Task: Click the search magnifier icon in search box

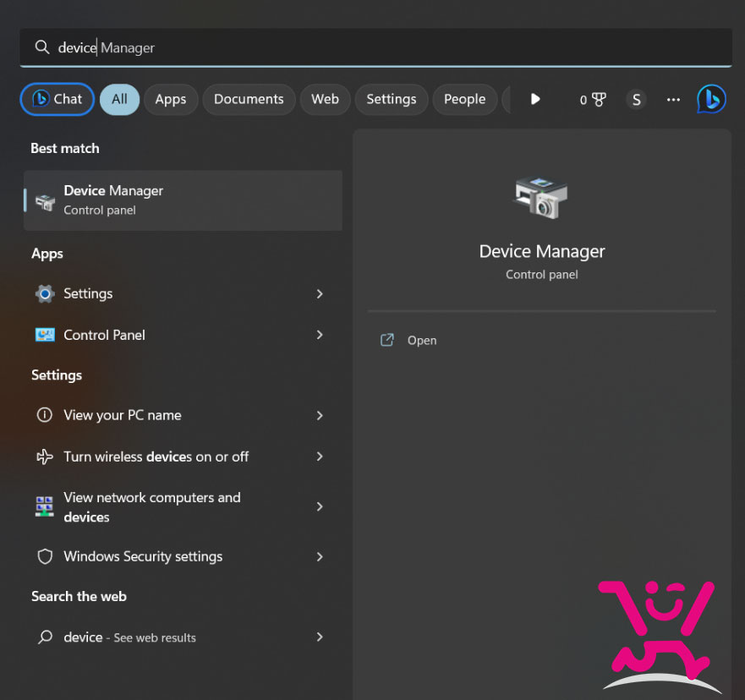Action: pos(41,47)
